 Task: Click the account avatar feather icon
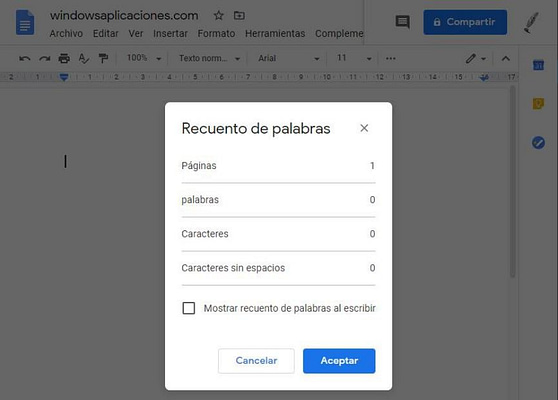click(x=531, y=22)
